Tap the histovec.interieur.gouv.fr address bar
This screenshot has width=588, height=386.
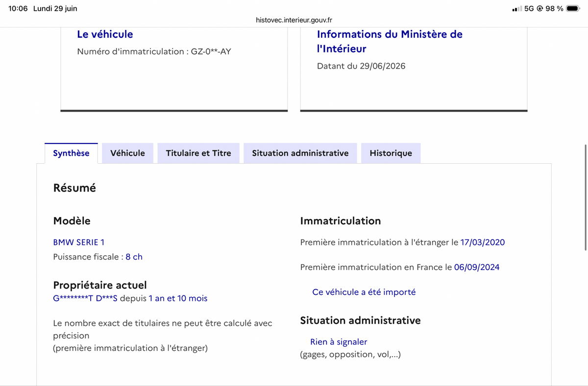click(x=294, y=20)
